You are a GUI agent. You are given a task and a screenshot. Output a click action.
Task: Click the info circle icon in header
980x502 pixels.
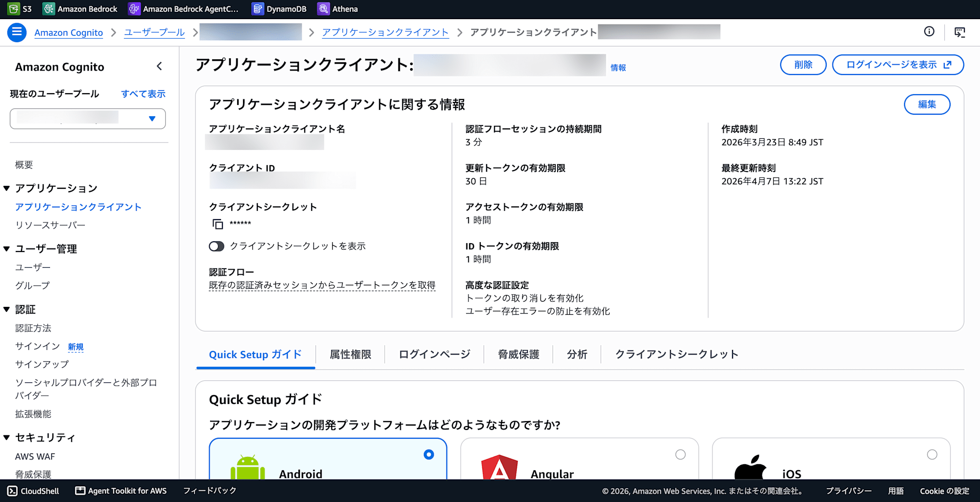tap(929, 32)
